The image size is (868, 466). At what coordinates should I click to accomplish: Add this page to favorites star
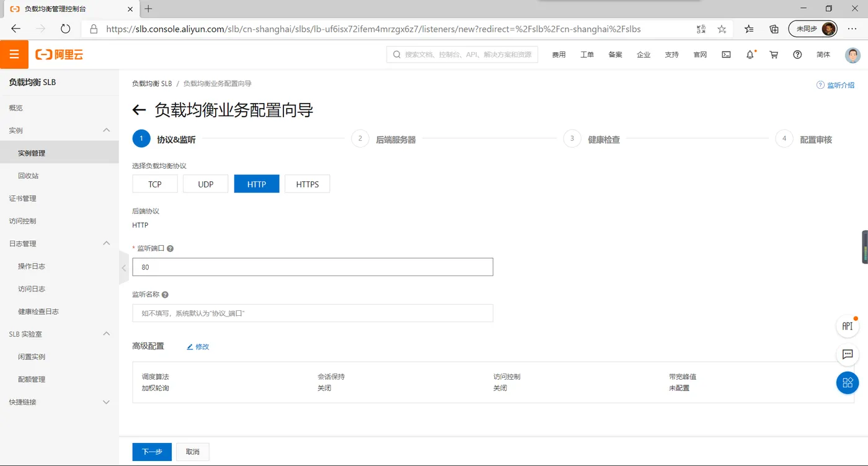pos(722,29)
